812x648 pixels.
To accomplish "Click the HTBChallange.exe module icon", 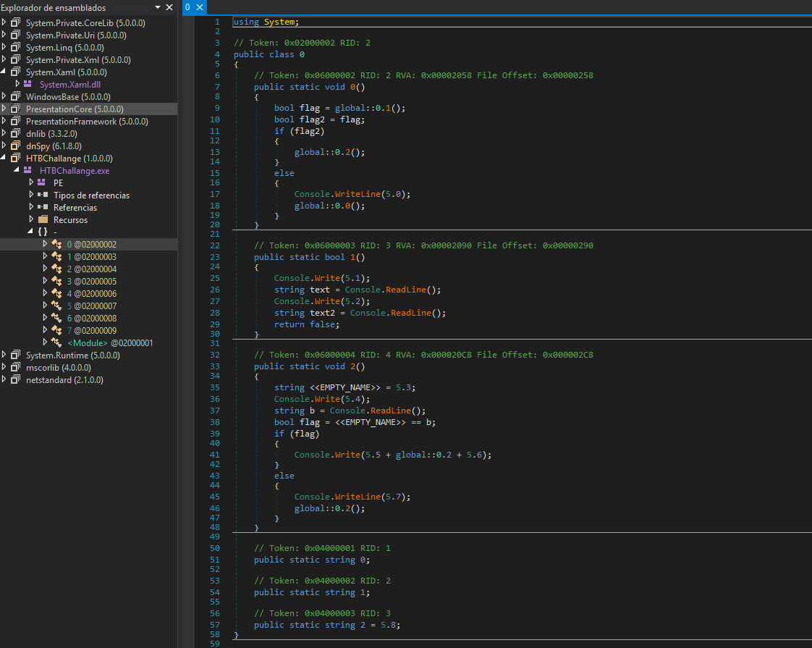I will [28, 171].
